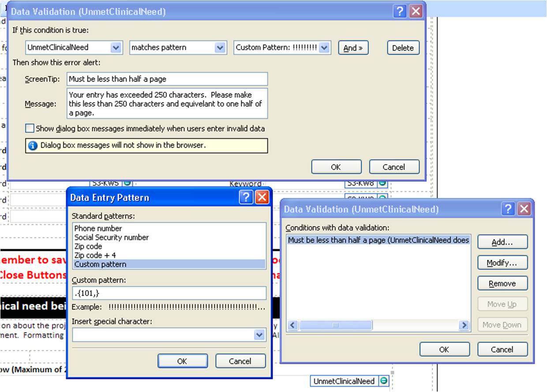Open the matches pattern condition dropdown

[220, 48]
